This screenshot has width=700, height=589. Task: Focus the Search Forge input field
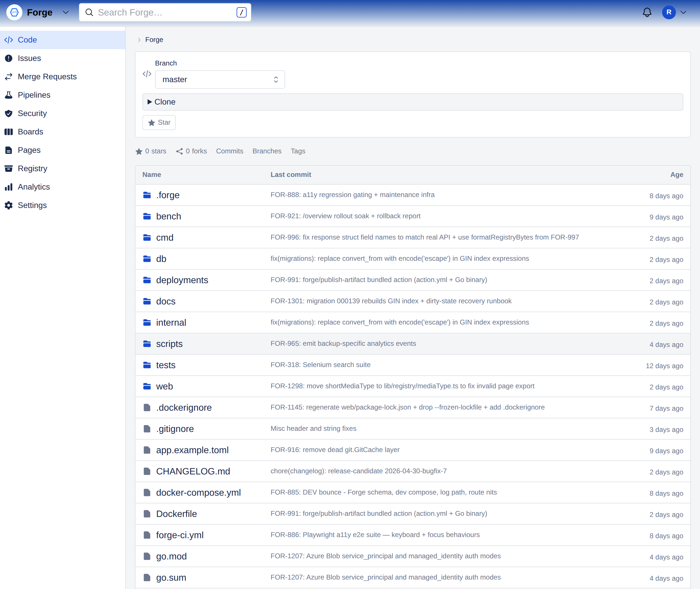point(165,12)
